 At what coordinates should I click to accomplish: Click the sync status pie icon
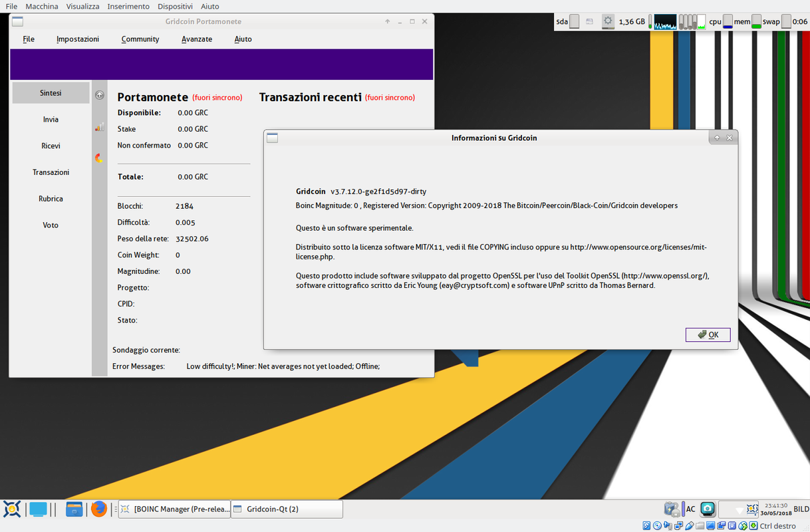point(100,158)
